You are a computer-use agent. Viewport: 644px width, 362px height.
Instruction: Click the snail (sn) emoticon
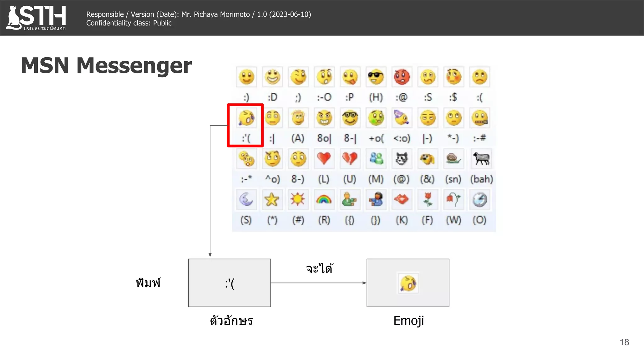click(453, 159)
